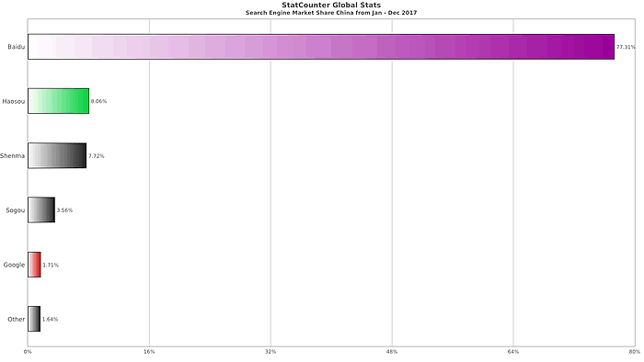Click the purple Baidu bar
Image resolution: width=644 pixels, height=362 pixels.
click(321, 47)
